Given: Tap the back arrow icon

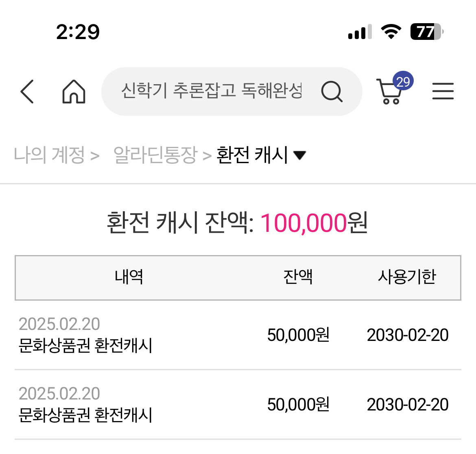Looking at the screenshot, I should [x=27, y=91].
